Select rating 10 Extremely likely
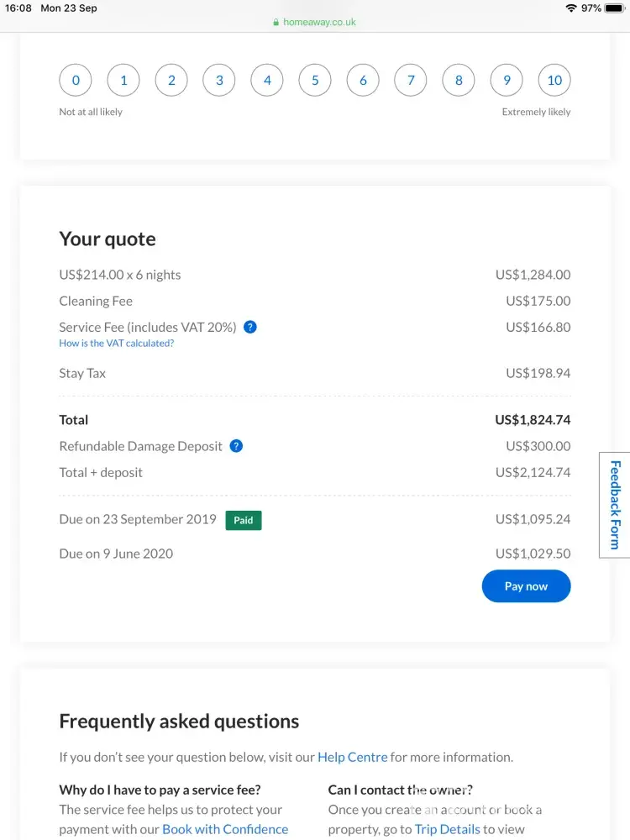Screen dimensions: 630x840 pos(554,81)
